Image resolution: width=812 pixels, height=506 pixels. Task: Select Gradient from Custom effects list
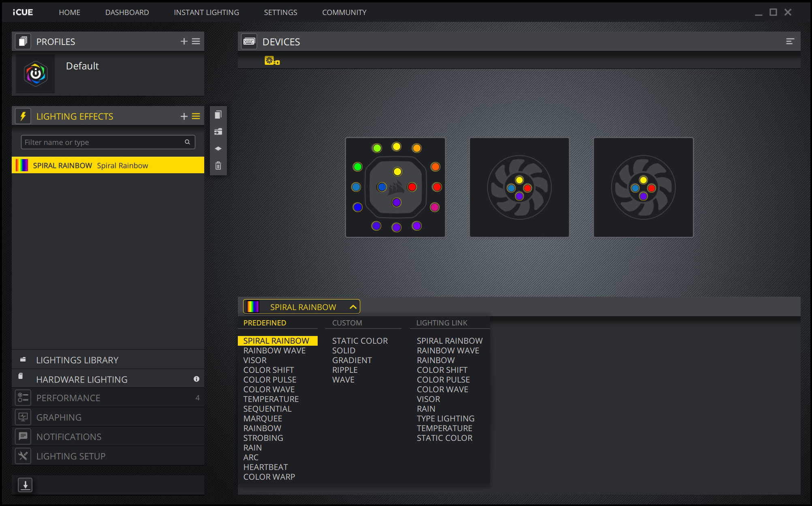352,360
